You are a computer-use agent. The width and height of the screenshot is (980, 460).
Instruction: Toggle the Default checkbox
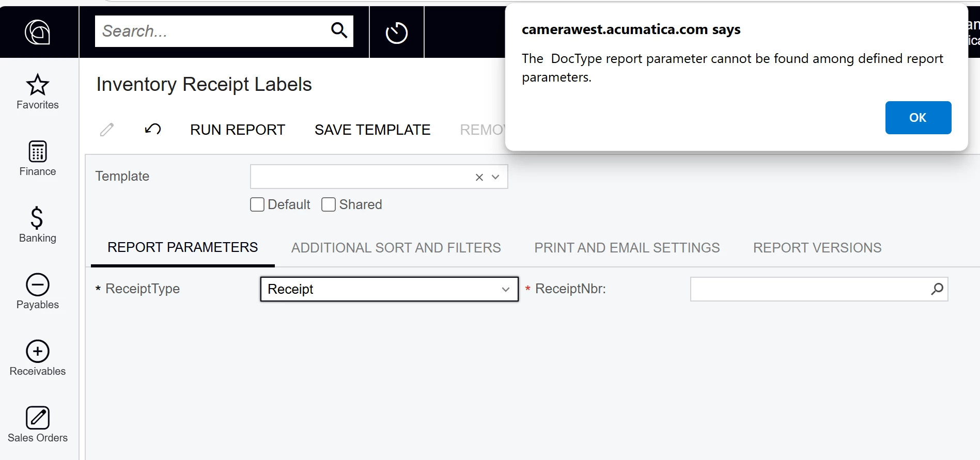[x=257, y=204]
